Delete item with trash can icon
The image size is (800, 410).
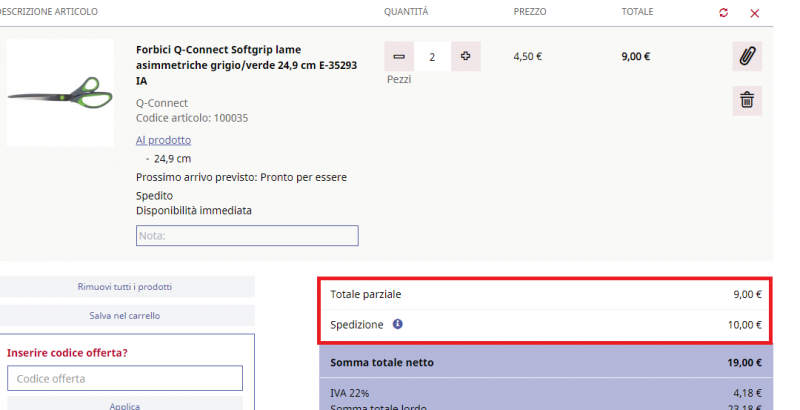[747, 100]
